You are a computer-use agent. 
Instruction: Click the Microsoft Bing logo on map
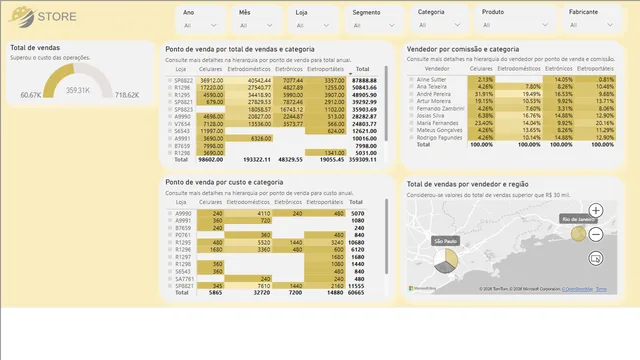422,289
